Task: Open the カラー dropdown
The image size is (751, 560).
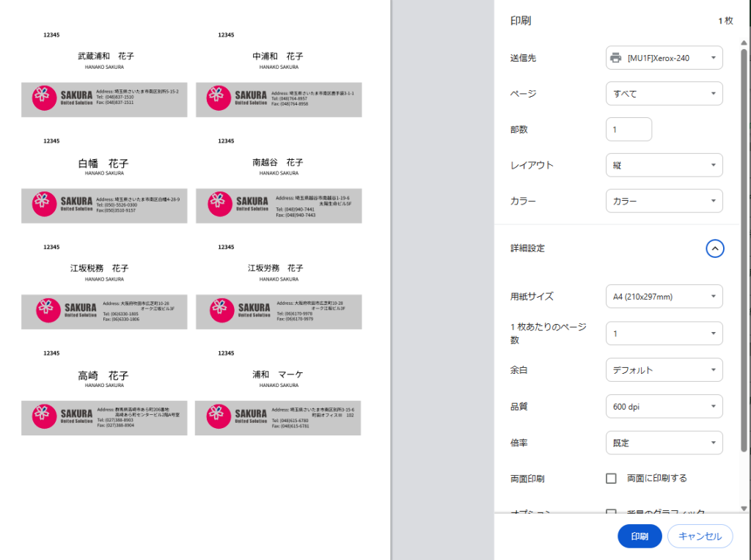Action: (664, 201)
